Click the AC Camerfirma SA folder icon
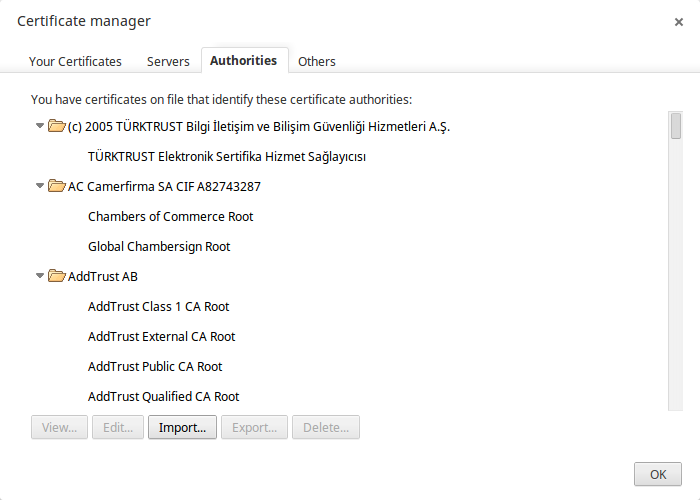 click(57, 186)
